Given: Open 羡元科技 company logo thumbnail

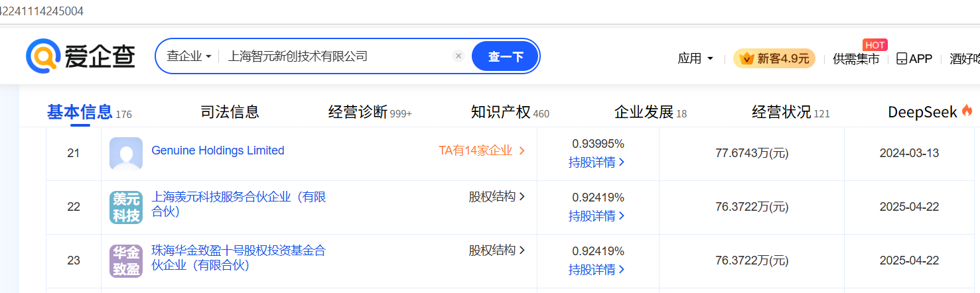Looking at the screenshot, I should [126, 207].
